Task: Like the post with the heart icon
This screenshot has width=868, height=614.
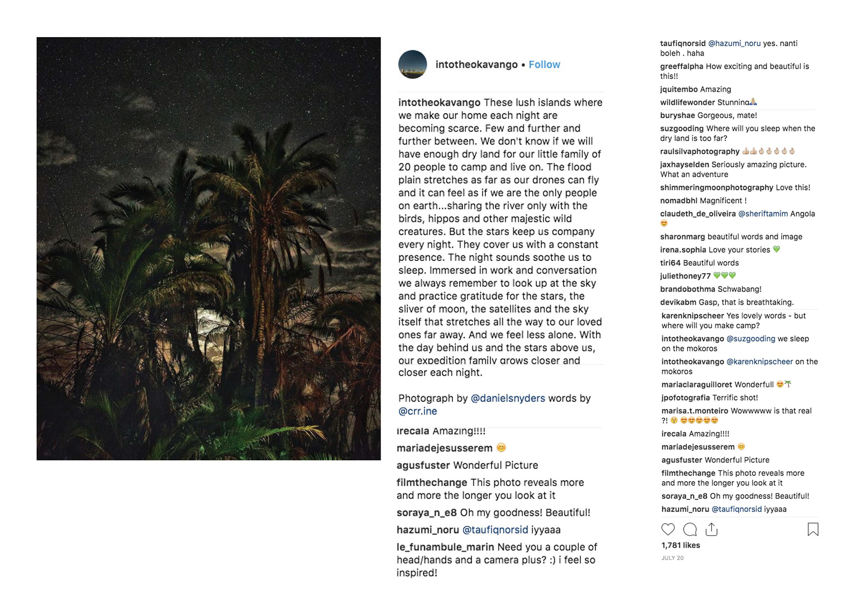Action: point(668,529)
